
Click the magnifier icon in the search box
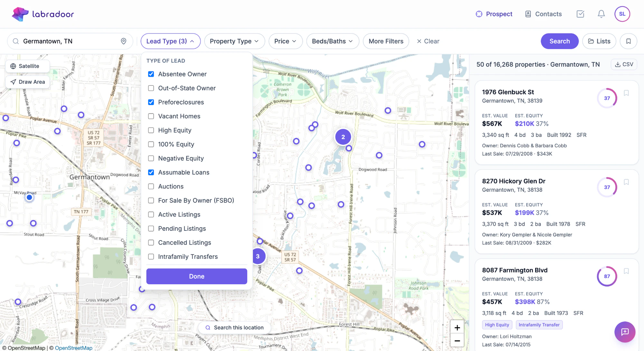pos(15,41)
